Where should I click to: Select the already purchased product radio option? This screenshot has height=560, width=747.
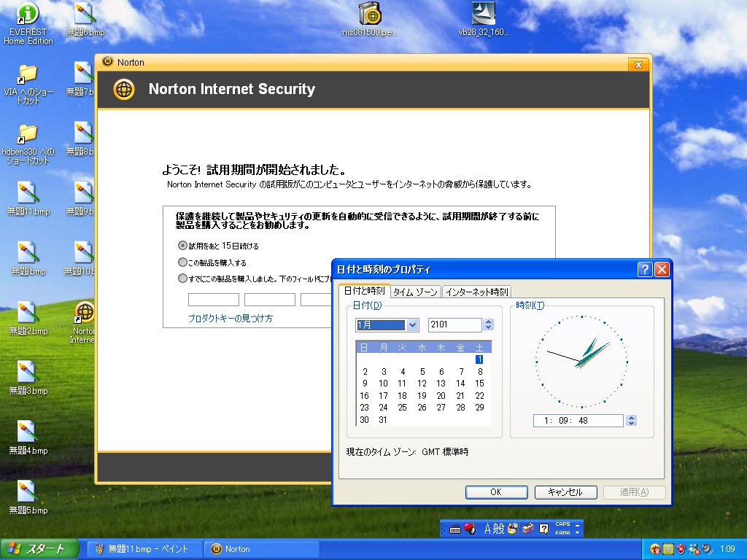click(x=254, y=279)
